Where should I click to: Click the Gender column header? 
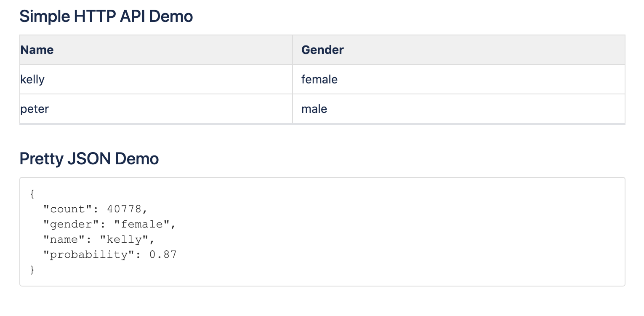click(x=322, y=50)
